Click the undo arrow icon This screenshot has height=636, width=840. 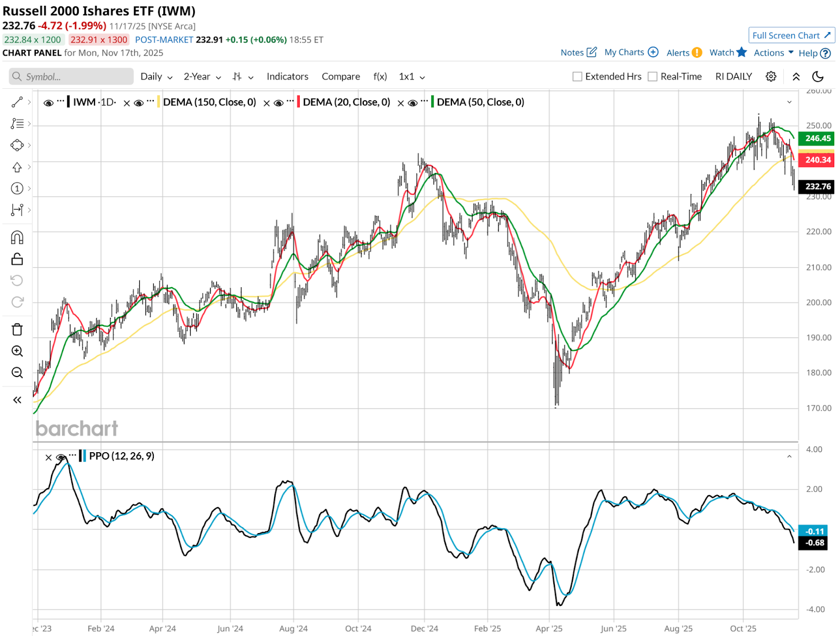17,280
